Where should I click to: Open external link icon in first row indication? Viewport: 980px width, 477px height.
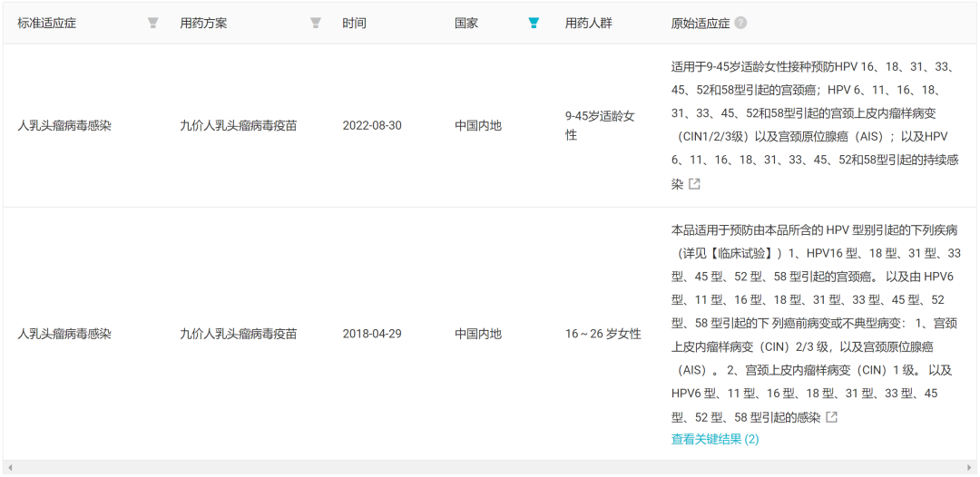pyautogui.click(x=694, y=184)
